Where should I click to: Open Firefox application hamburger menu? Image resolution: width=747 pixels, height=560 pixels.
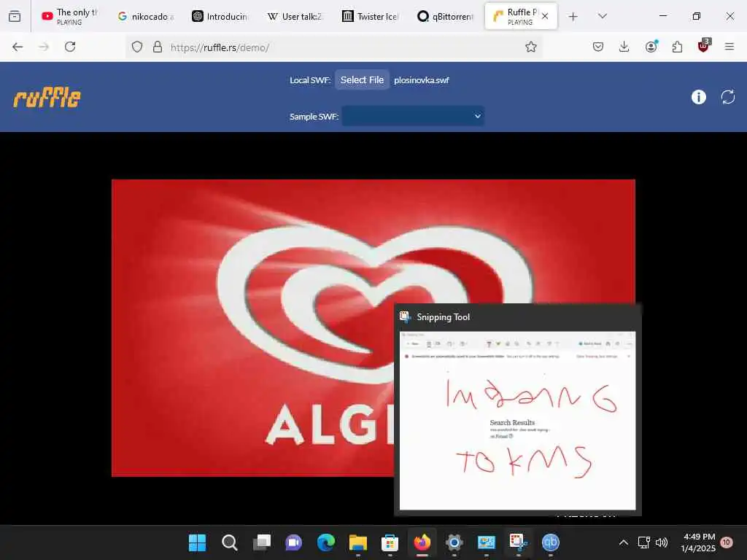729,47
